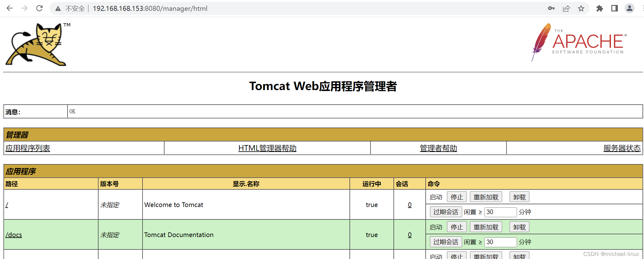Open session count for Tomcat Documentation
Screen dimensions: 644x259
pyautogui.click(x=410, y=235)
